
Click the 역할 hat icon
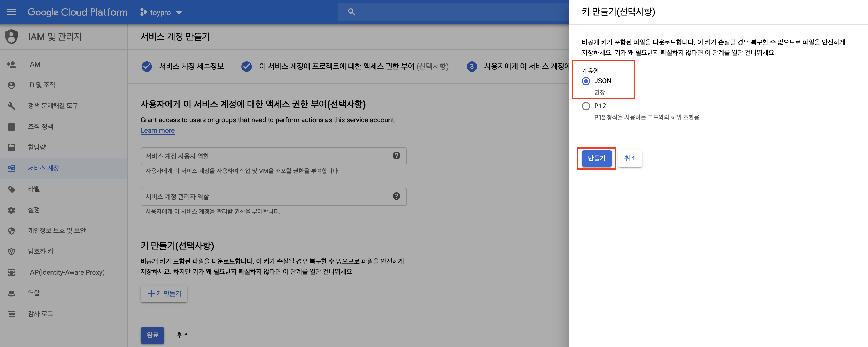tap(11, 293)
